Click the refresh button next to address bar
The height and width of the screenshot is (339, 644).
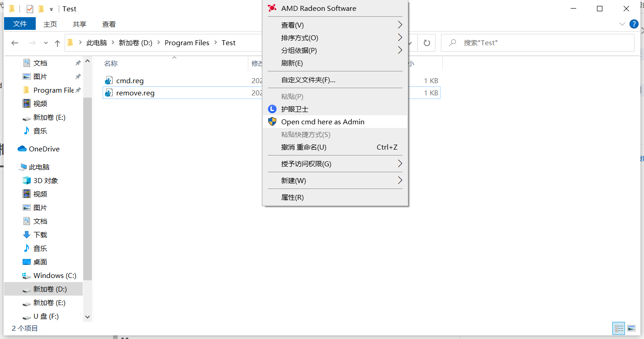426,43
